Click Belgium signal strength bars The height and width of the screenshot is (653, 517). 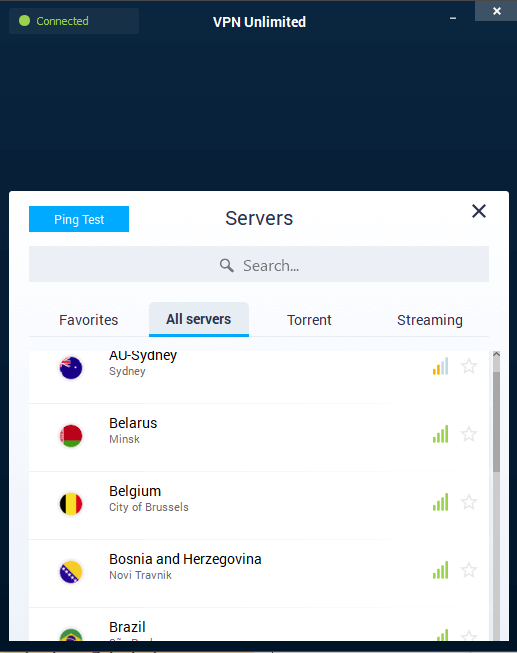pos(440,502)
